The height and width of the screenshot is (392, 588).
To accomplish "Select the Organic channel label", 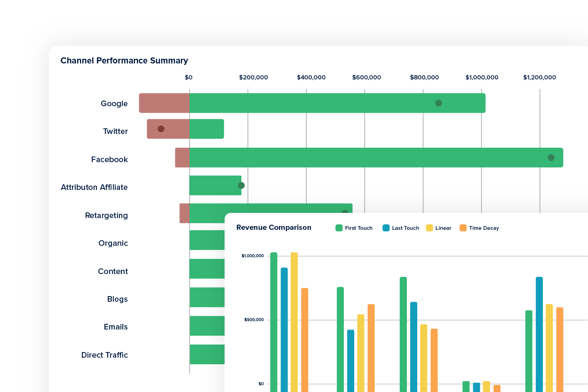I will click(113, 243).
